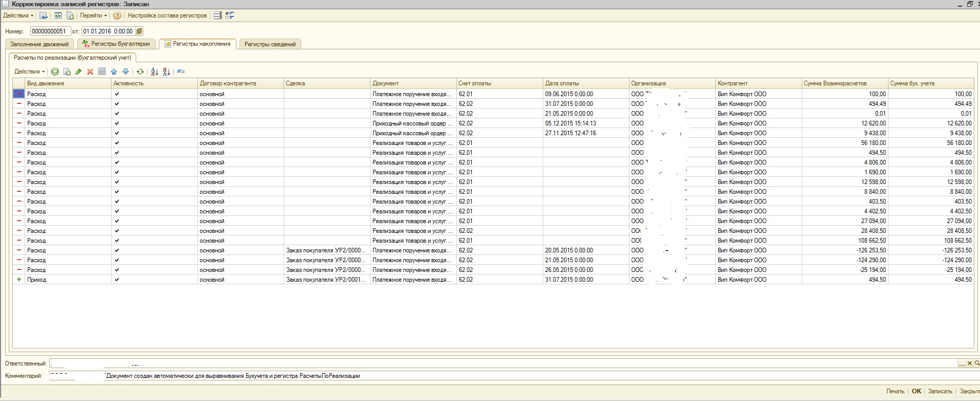
Task: Click the Вид движения column header
Action: point(68,83)
